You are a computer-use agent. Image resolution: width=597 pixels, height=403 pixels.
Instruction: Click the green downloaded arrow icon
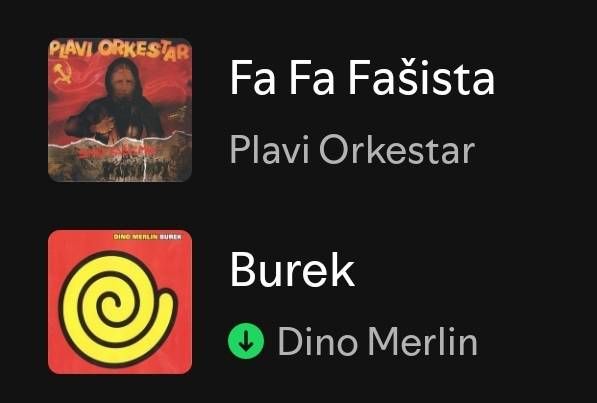pyautogui.click(x=246, y=341)
